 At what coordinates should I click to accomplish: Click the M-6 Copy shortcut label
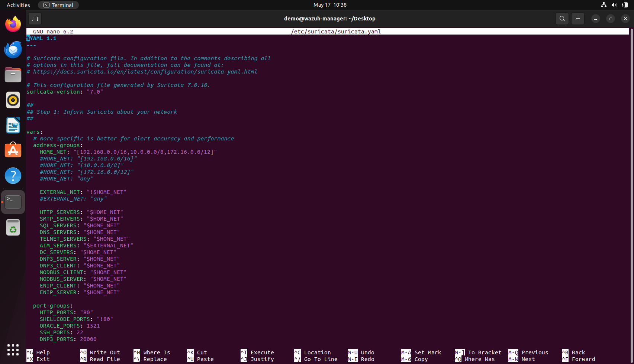pyautogui.click(x=415, y=359)
